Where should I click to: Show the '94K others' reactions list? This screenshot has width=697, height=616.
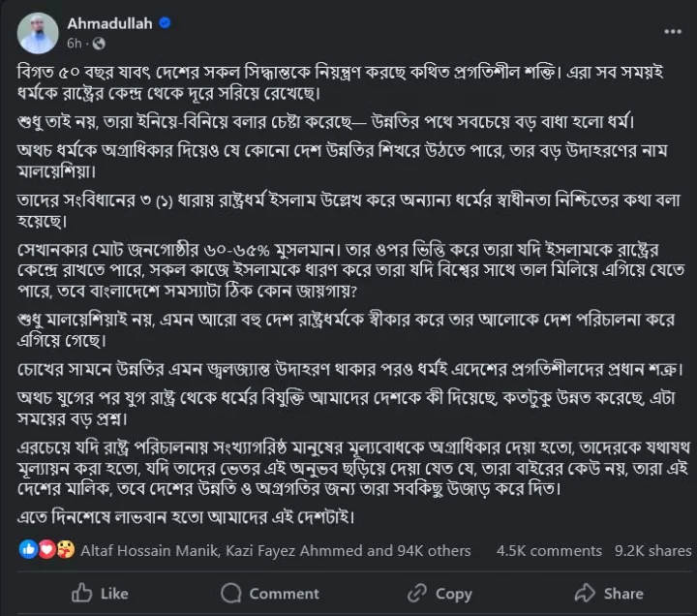click(x=434, y=550)
